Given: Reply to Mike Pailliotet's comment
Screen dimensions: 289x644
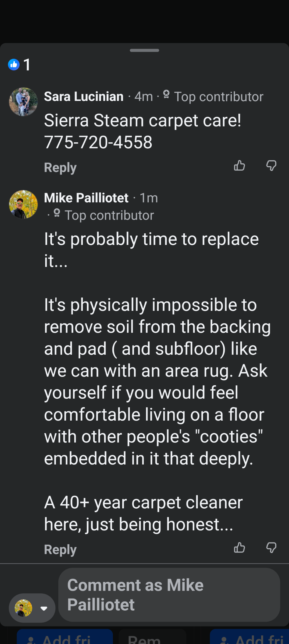Looking at the screenshot, I should point(60,549).
